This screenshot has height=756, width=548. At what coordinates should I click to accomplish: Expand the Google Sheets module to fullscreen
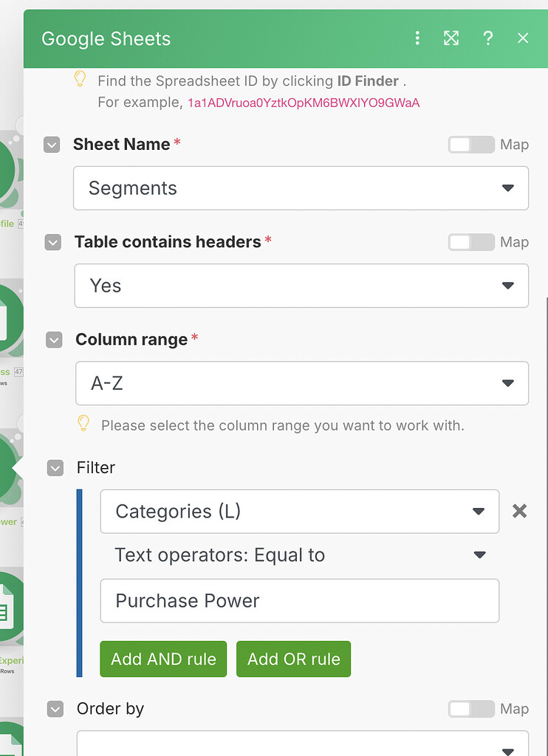[451, 38]
